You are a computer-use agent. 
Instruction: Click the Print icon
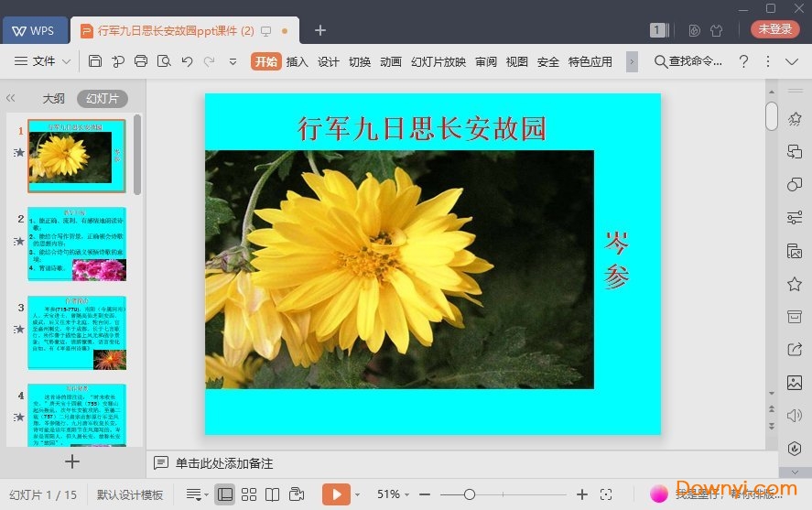[x=141, y=61]
